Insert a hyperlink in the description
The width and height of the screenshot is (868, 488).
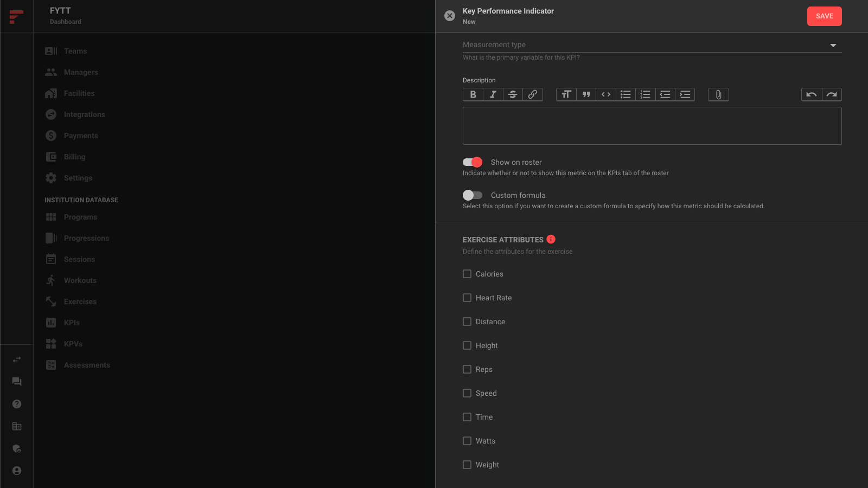coord(533,94)
